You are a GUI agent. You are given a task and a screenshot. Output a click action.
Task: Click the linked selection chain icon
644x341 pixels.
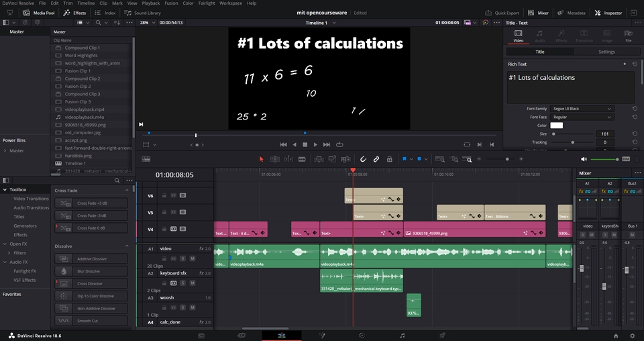tap(376, 159)
